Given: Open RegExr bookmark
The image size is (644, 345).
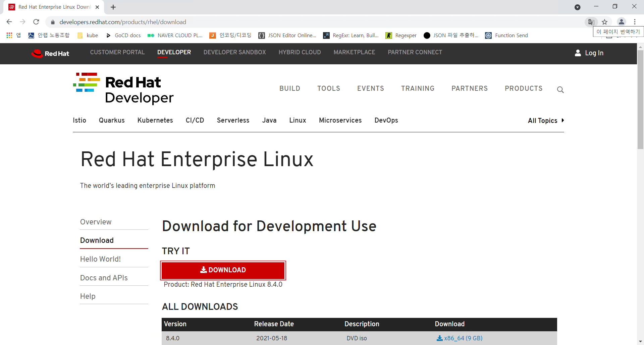Looking at the screenshot, I should coord(351,35).
